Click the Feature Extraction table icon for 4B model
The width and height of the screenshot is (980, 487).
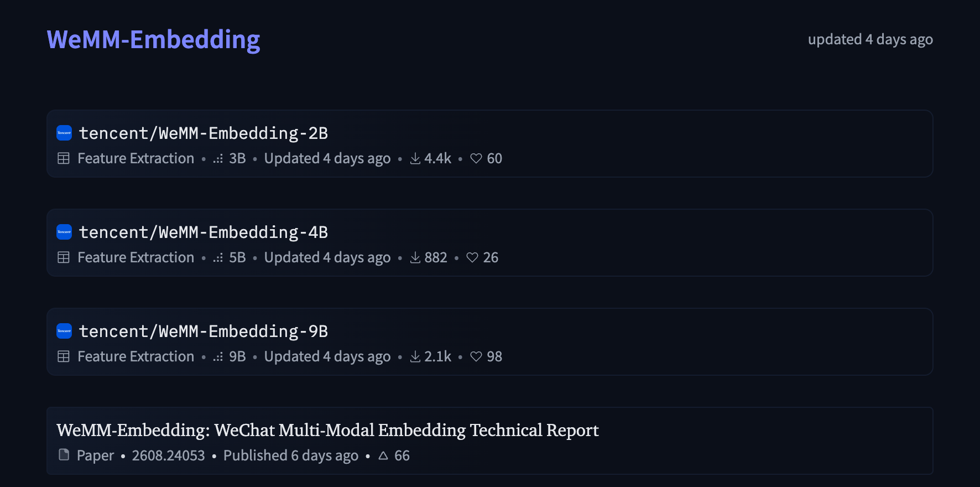(64, 257)
